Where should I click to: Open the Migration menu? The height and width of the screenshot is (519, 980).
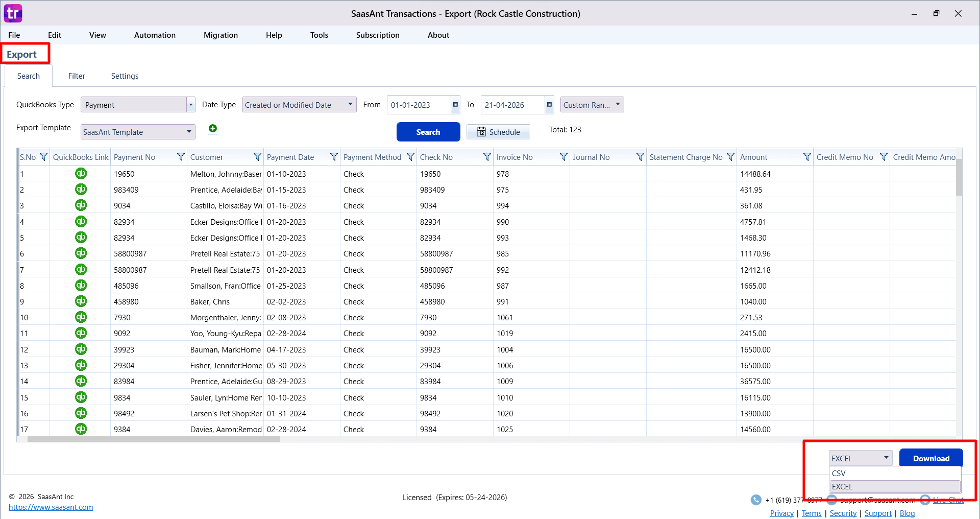point(220,35)
